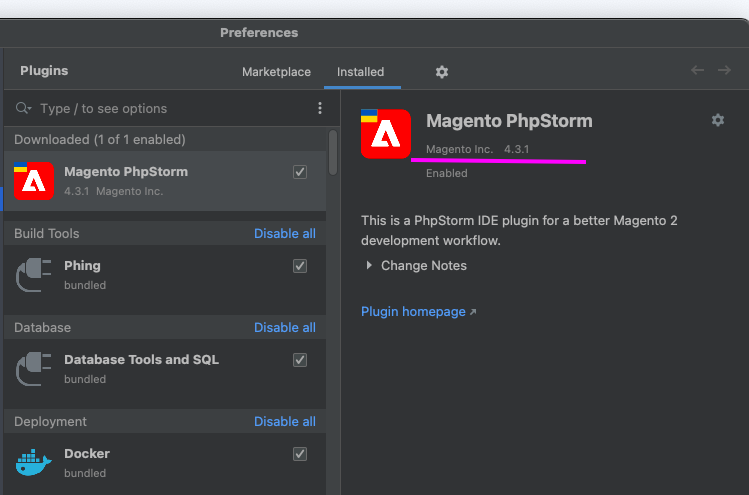Click the large Magento logo in the details pane
Screen dimensions: 749x495
click(385, 134)
